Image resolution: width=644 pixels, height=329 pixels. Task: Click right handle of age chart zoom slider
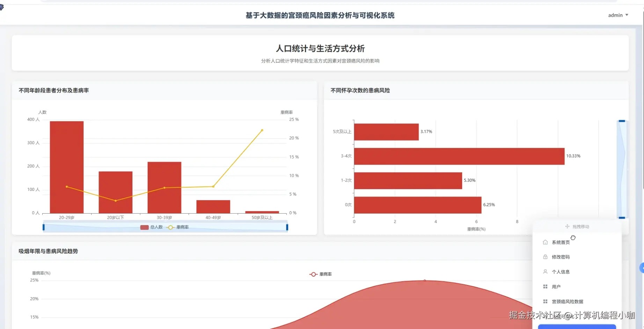click(287, 227)
